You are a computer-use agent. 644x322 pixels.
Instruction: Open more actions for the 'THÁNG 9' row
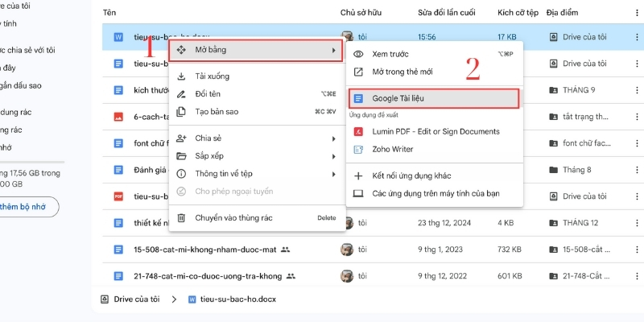pyautogui.click(x=637, y=90)
